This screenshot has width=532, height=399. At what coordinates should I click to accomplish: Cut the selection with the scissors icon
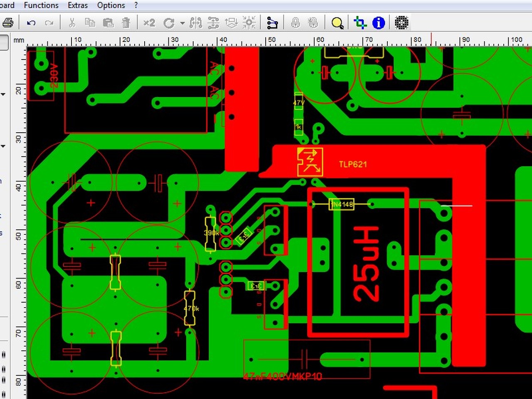click(x=72, y=22)
